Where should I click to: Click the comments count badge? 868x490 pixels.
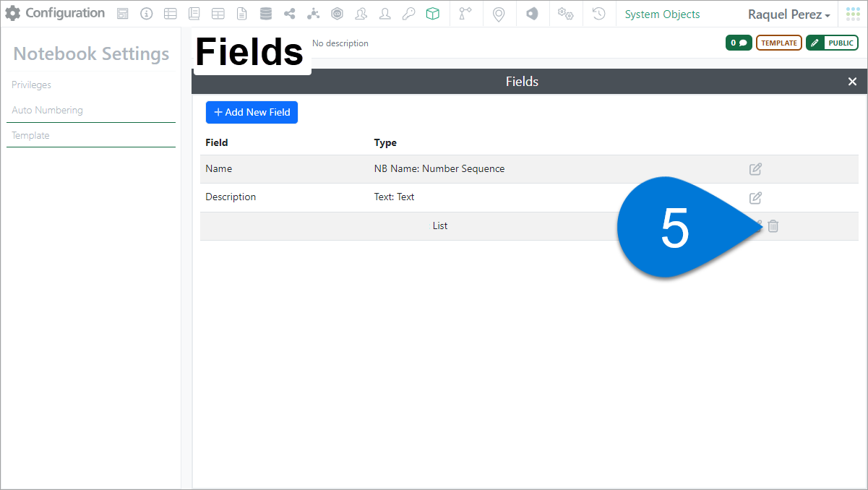click(x=739, y=43)
